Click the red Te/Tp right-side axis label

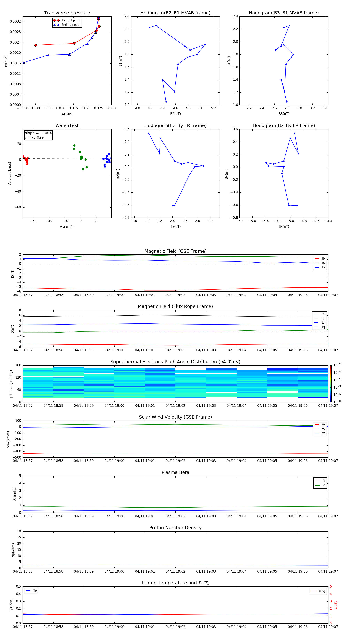pos(336,605)
